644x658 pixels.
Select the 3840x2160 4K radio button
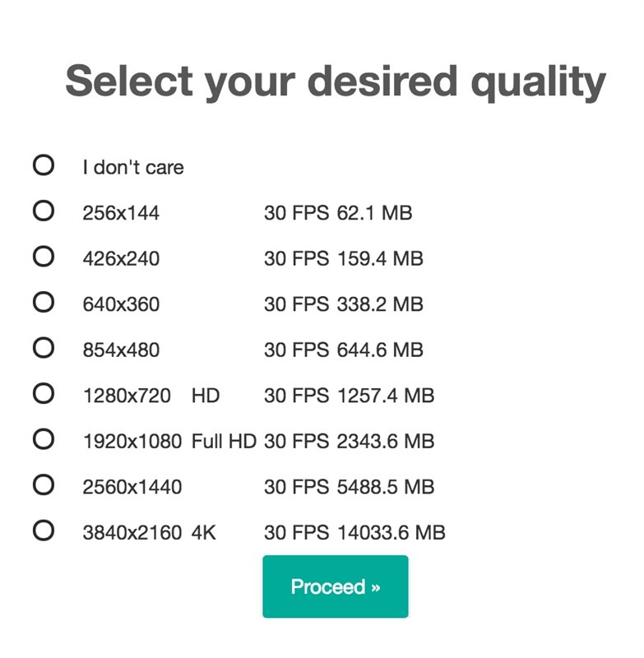point(44,531)
